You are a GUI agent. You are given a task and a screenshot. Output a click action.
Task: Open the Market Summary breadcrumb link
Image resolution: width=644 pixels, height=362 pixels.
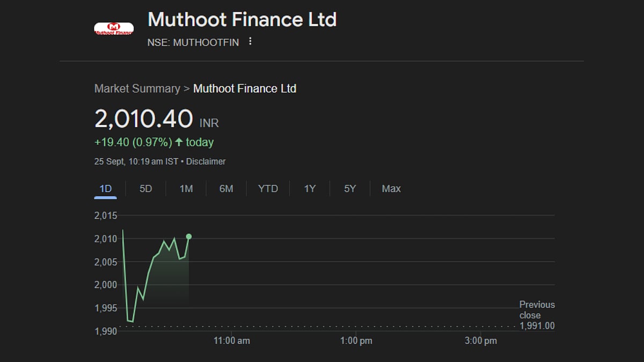click(x=137, y=88)
